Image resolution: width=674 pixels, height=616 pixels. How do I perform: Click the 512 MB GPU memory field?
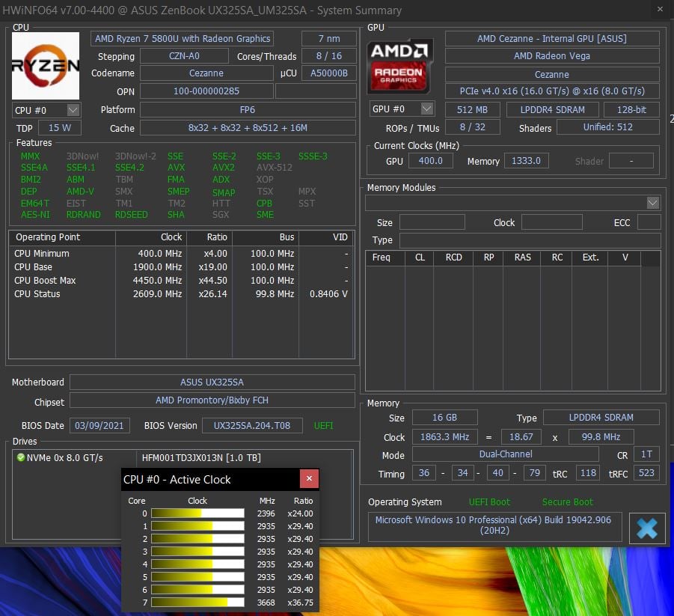(x=472, y=110)
